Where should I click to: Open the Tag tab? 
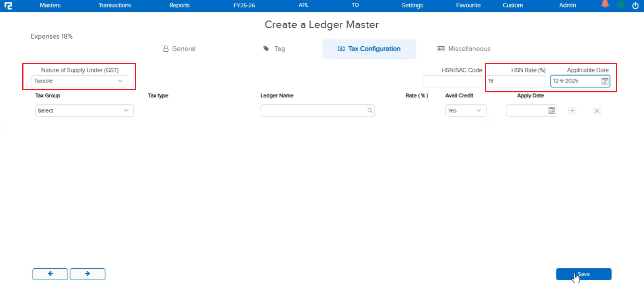(274, 49)
